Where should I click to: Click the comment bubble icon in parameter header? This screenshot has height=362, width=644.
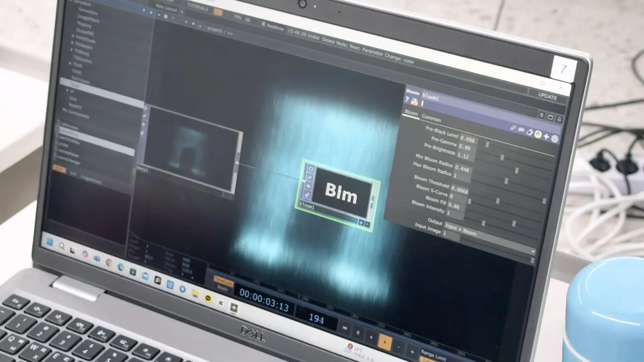(x=521, y=130)
